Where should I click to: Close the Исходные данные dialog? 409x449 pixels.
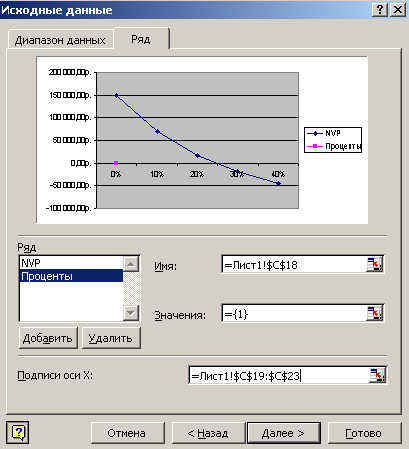click(398, 10)
